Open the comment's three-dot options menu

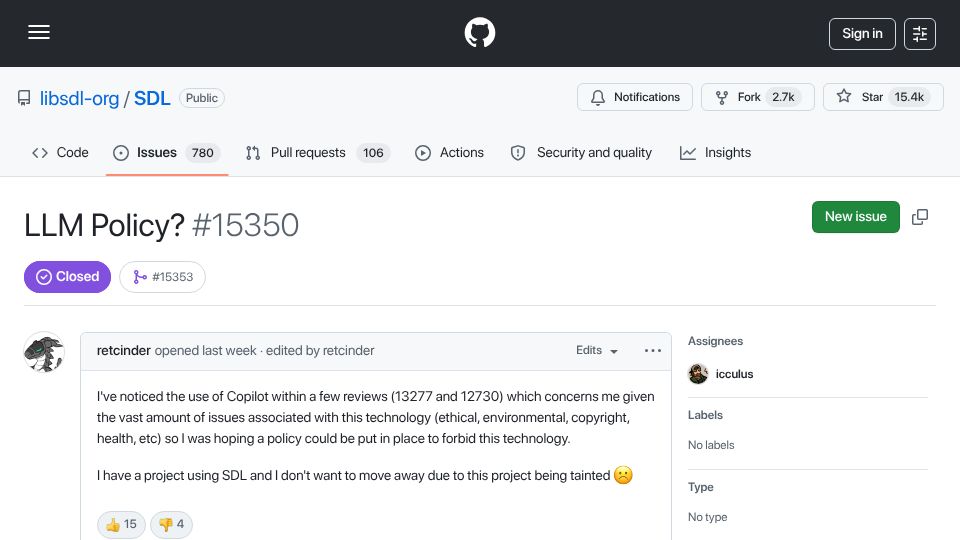click(653, 350)
